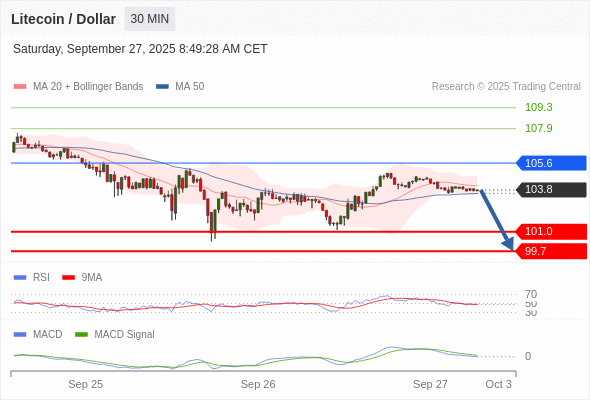Toggle the 9MA legend marker

pos(68,278)
